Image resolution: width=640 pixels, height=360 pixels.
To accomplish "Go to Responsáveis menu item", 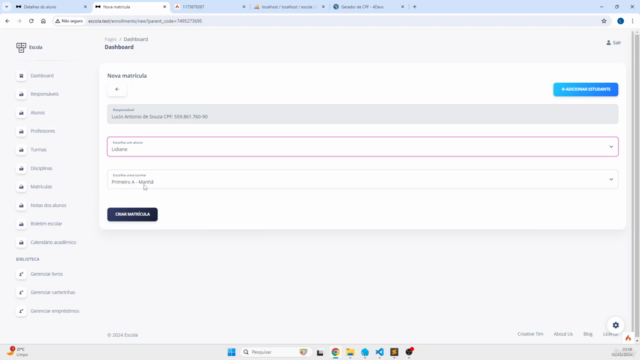I will tap(44, 94).
